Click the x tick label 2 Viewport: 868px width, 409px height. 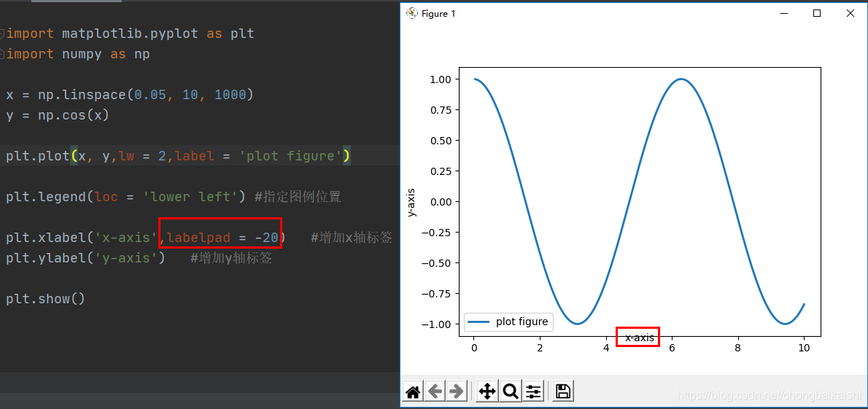click(540, 348)
